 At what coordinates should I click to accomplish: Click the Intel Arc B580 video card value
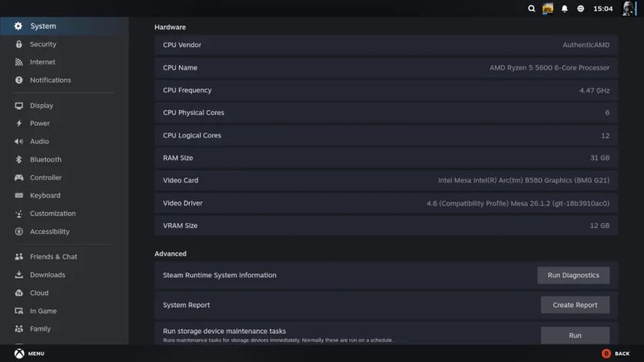524,181
